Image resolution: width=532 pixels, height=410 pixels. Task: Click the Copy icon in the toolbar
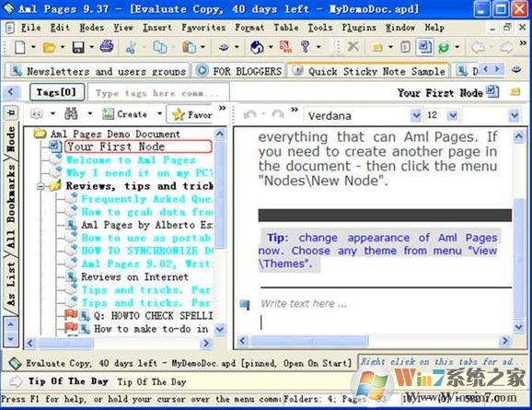coord(159,47)
